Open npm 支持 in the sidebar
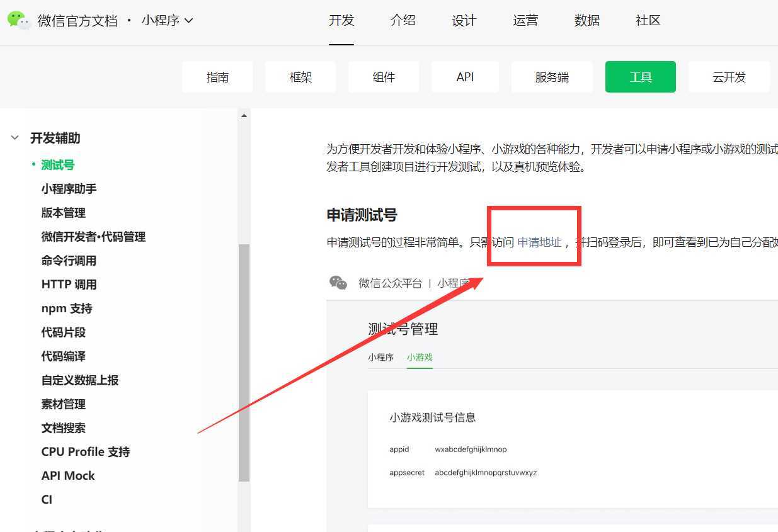 [67, 308]
